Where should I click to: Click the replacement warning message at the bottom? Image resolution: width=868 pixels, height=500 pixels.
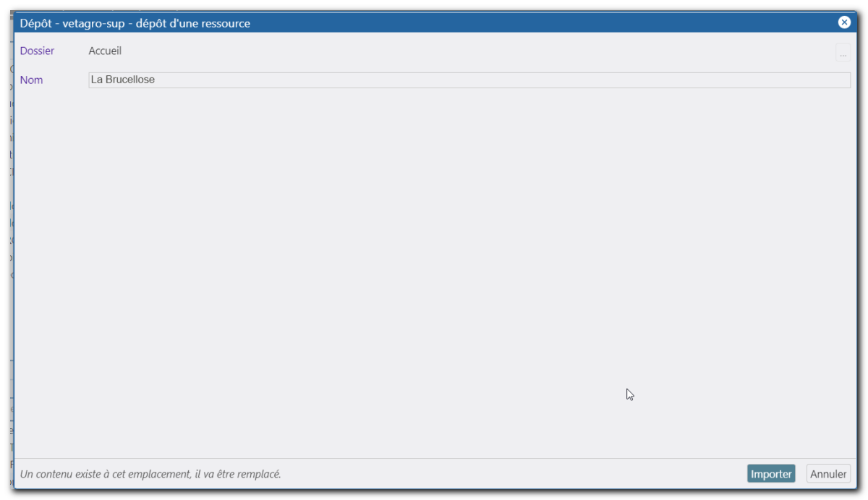(x=150, y=474)
